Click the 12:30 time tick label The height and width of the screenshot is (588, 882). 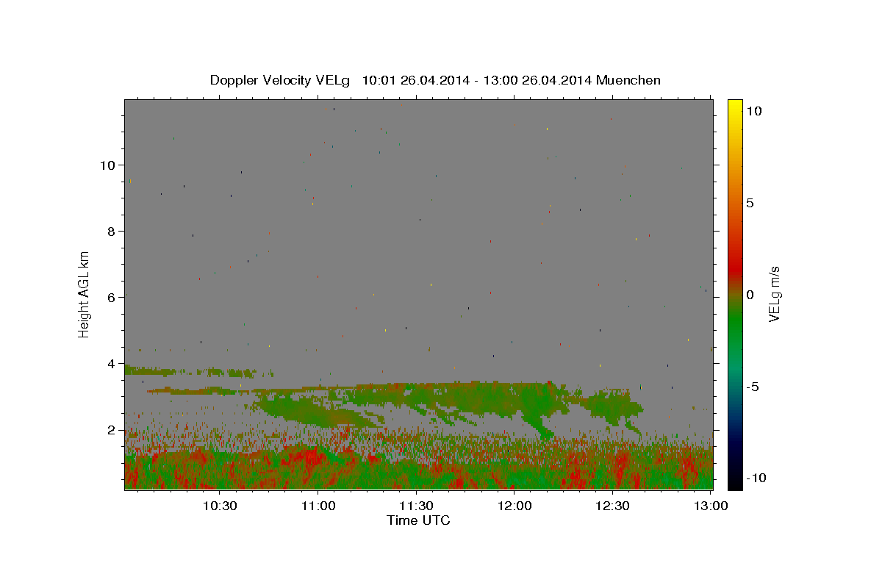coord(612,506)
